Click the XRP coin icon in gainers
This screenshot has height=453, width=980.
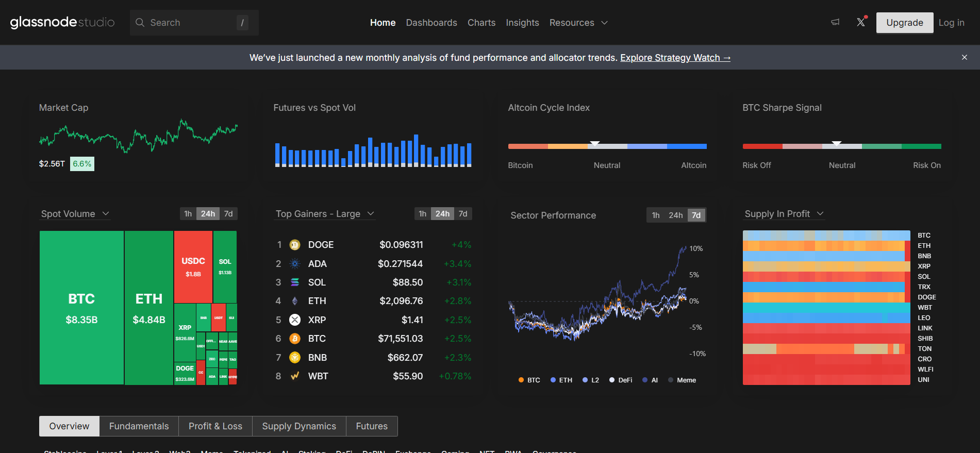click(x=295, y=320)
